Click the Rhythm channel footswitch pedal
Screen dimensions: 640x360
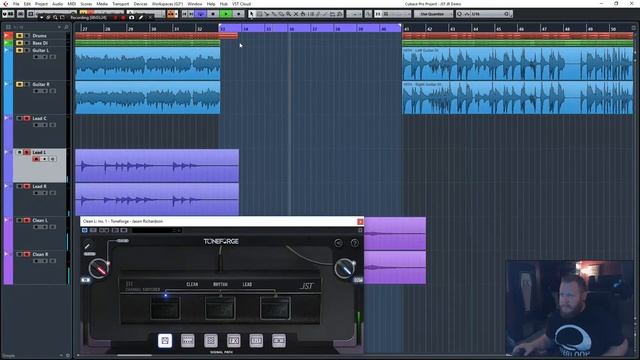(x=220, y=308)
